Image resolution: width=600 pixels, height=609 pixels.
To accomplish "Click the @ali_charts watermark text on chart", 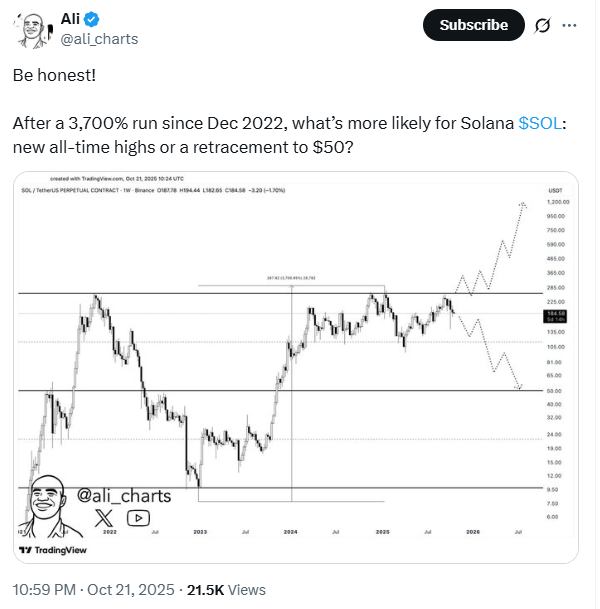I will click(124, 495).
